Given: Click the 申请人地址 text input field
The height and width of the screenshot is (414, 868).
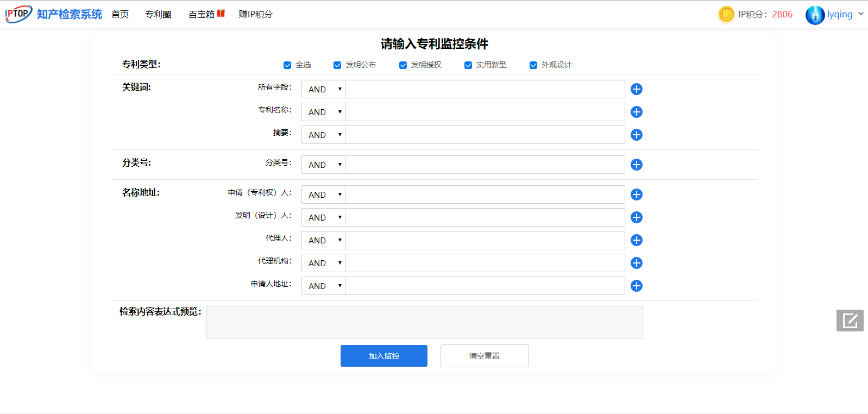Looking at the screenshot, I should coord(485,286).
